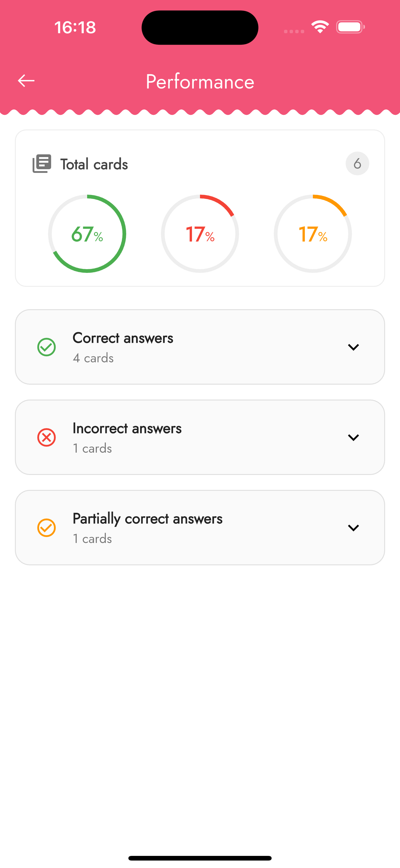Viewport: 400px width, 868px height.
Task: Tap the total count badge showing 6
Action: click(357, 163)
